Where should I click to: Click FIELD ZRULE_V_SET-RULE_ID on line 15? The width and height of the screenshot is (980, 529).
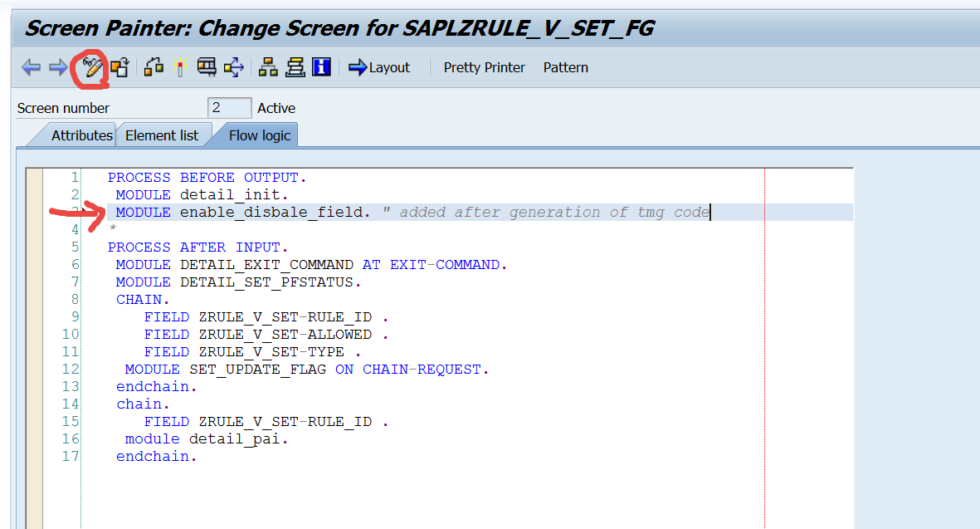point(266,423)
